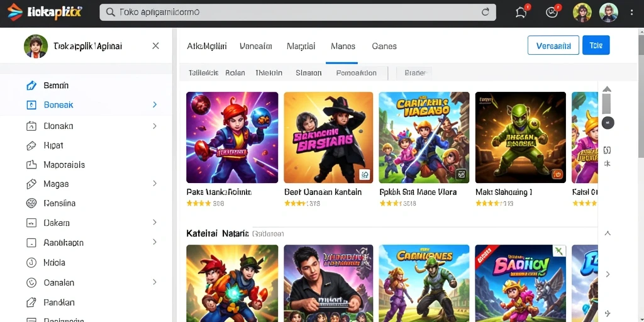
Task: Click the search magnifier icon
Action: [110, 13]
